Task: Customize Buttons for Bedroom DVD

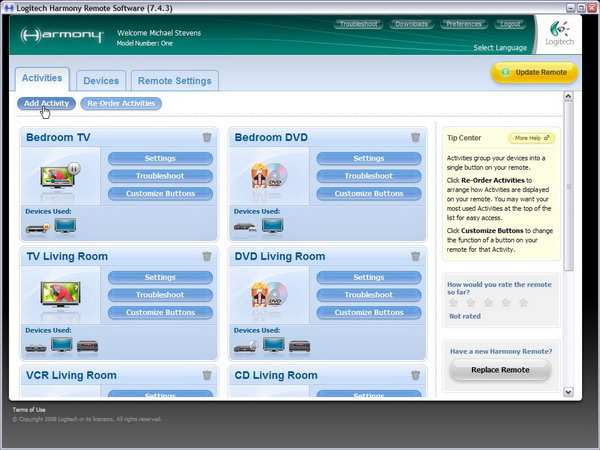Action: coord(369,194)
